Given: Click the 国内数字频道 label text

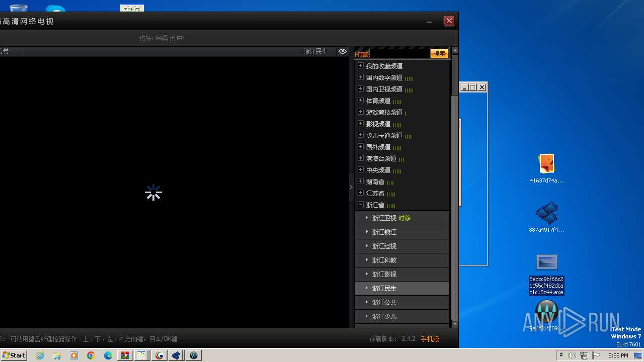Looking at the screenshot, I should tap(384, 78).
